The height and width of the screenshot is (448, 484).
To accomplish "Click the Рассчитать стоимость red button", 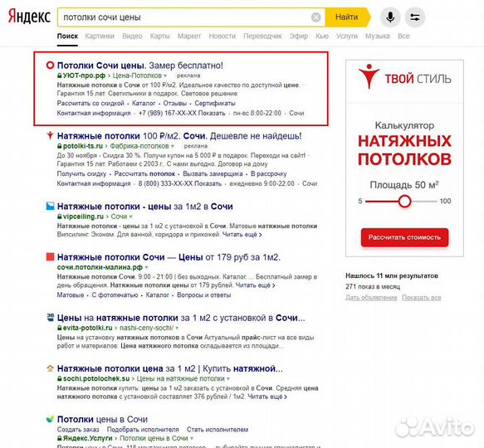I will tap(404, 237).
